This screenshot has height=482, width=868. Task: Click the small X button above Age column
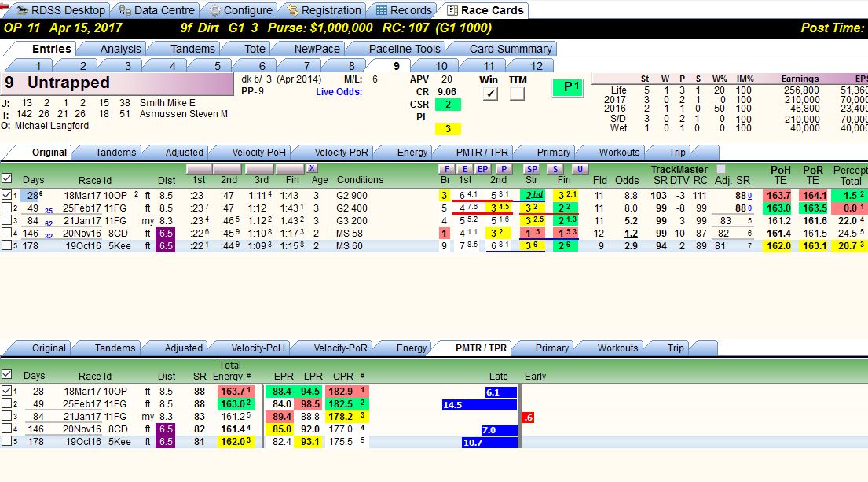(x=312, y=167)
